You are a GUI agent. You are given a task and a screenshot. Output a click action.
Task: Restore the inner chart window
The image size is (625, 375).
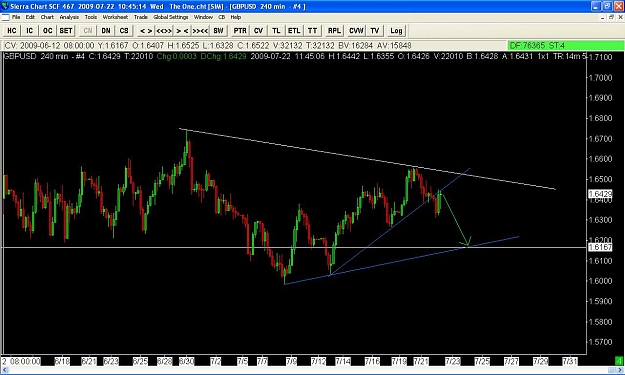pyautogui.click(x=612, y=17)
